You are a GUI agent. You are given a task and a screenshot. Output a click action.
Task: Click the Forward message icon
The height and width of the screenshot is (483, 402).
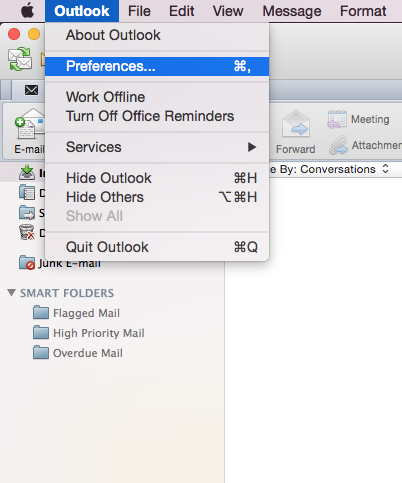pyautogui.click(x=296, y=125)
